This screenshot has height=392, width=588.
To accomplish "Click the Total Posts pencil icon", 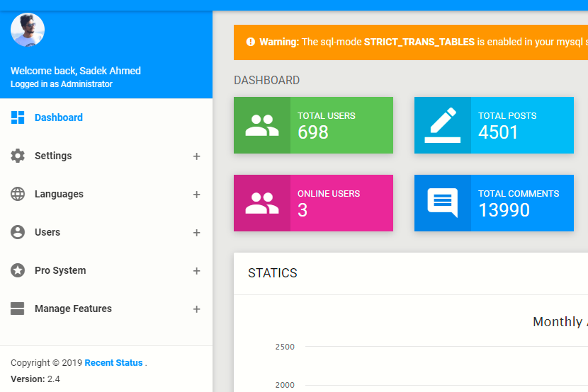I will (x=442, y=125).
